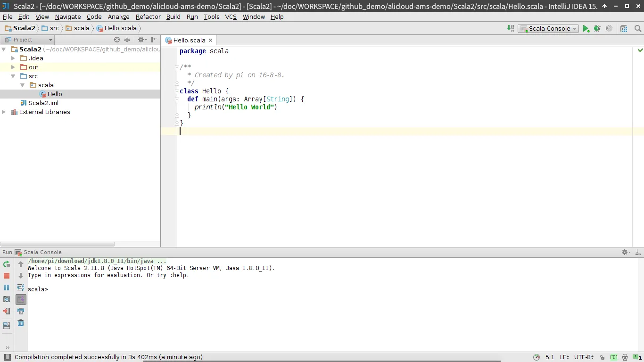Show more run toolbar actions chevron
Screen dimensions: 644x362
[7, 348]
